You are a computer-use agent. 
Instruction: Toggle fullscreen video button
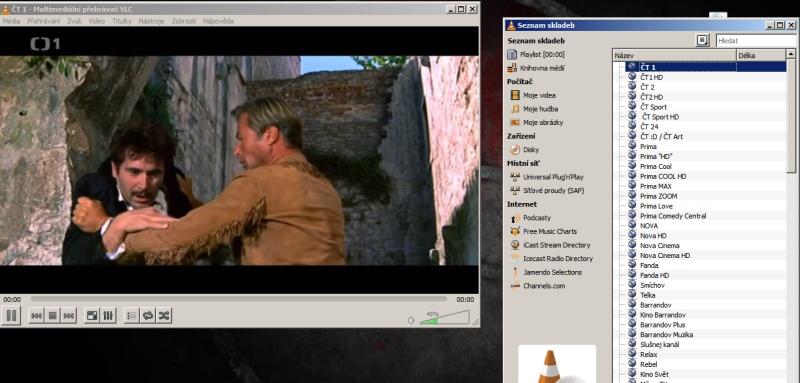(92, 316)
